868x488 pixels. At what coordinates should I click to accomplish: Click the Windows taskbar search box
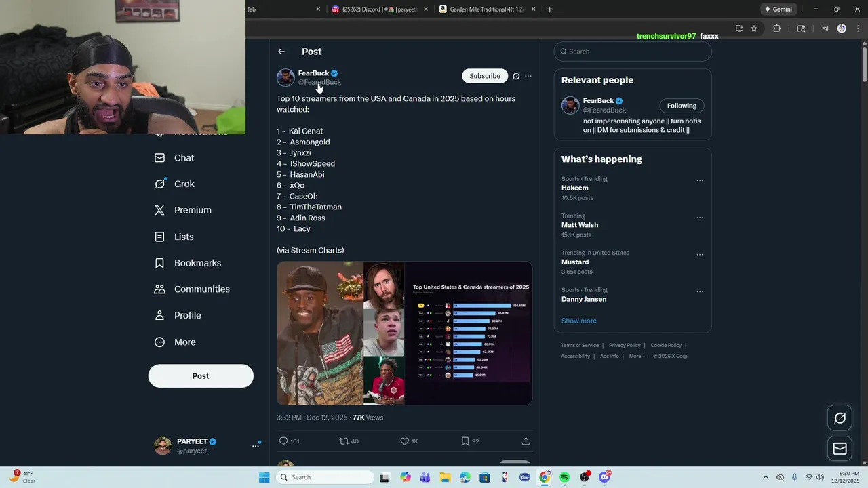tap(325, 477)
